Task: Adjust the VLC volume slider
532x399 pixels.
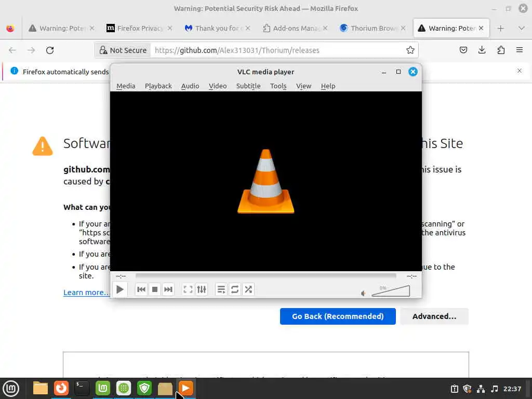Action: tap(391, 291)
